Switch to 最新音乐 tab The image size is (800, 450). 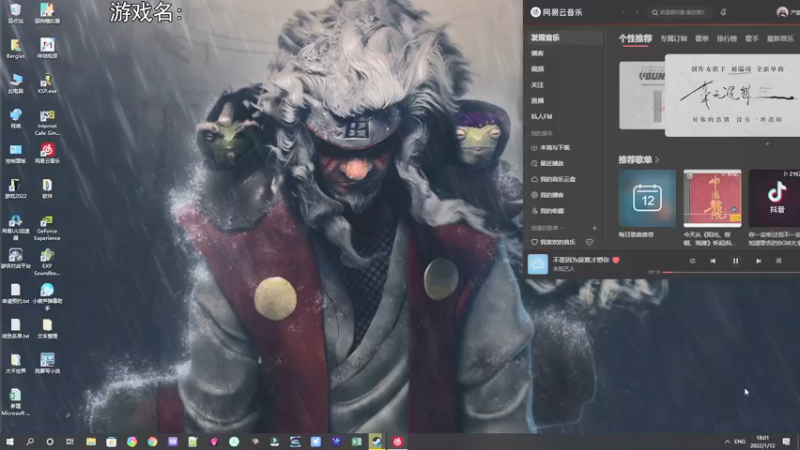(x=780, y=38)
